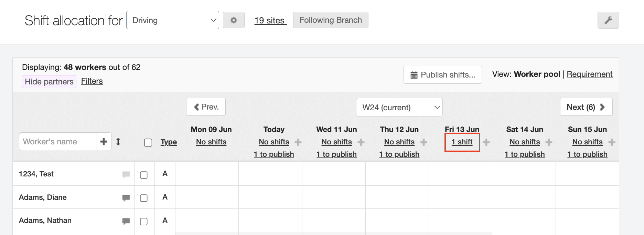Click Publish shifts button
644x235 pixels.
pos(442,75)
